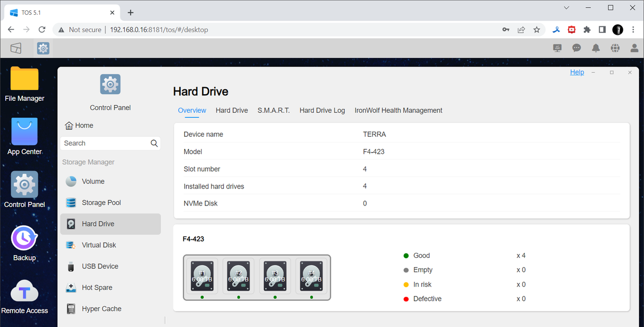Click the TOS desktop window icon
Viewport: 644px width, 327px height.
(16, 48)
